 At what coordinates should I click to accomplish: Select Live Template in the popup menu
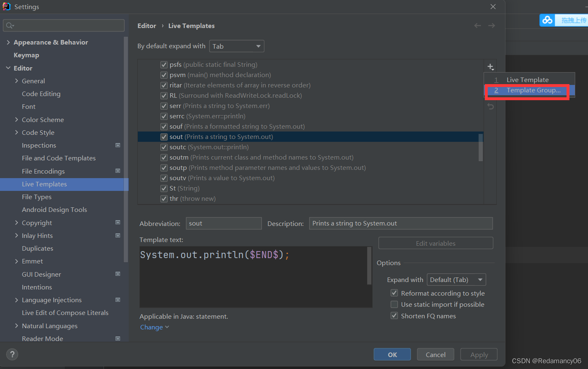pos(527,80)
